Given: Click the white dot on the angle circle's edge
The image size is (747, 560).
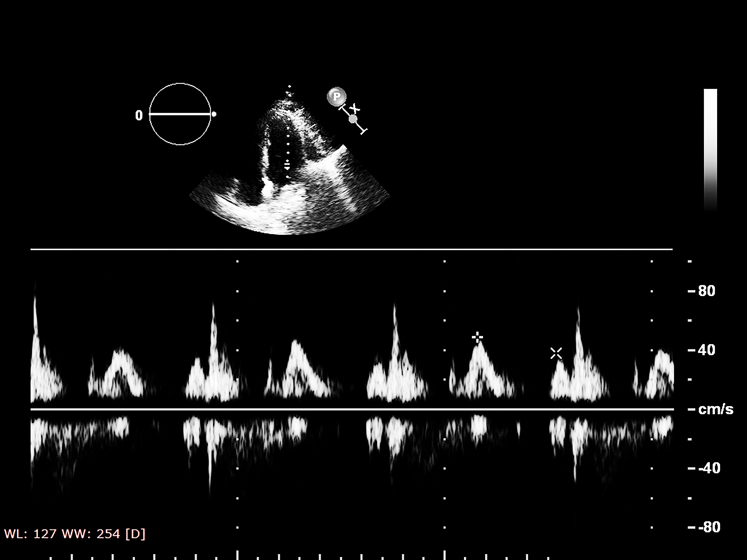Looking at the screenshot, I should click(214, 114).
